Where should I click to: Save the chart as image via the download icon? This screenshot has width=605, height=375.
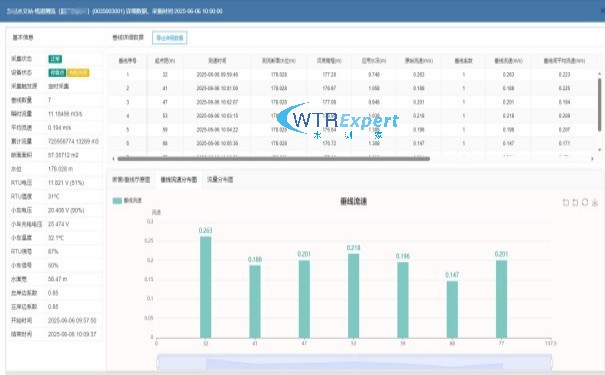click(595, 202)
